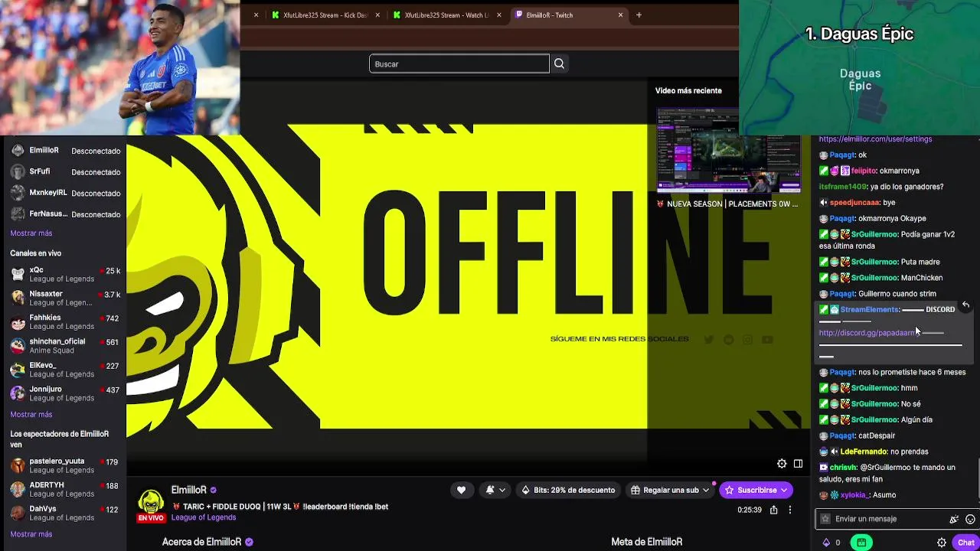Toggle theater mode icon in player
Screen dimensions: 980x551
click(798, 464)
